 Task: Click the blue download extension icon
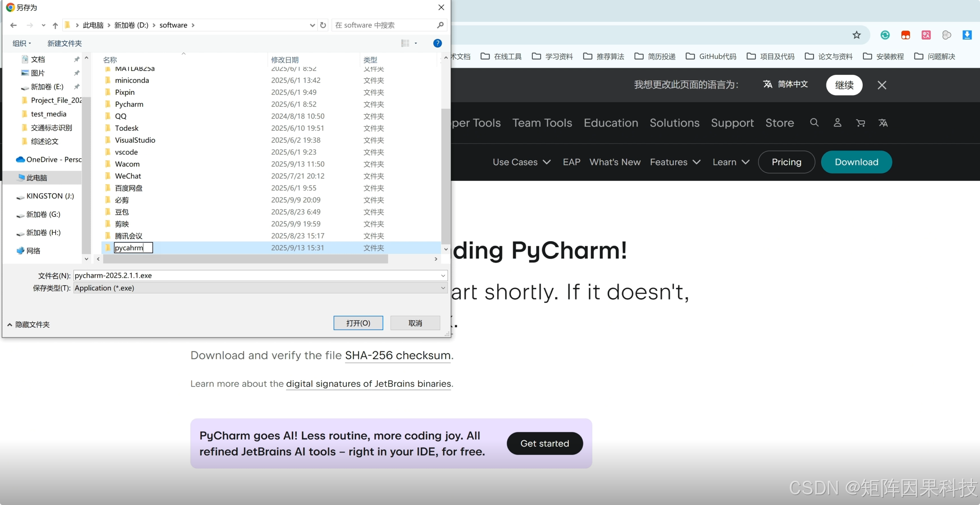pos(967,35)
